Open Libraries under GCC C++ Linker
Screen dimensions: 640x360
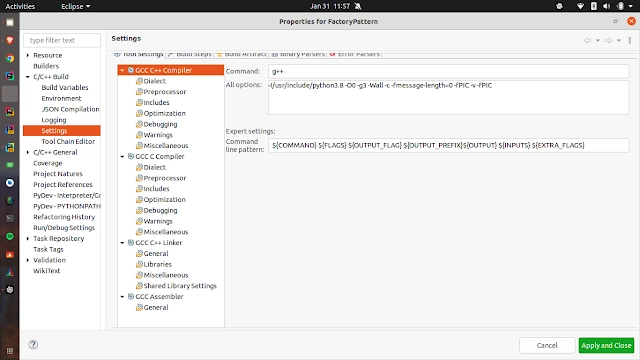[153, 264]
